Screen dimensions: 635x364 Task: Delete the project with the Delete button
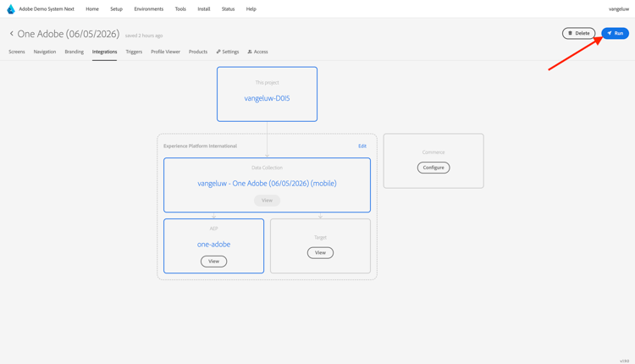click(578, 33)
